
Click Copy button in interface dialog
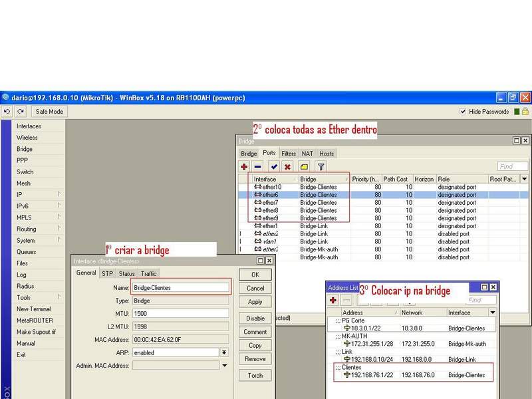tap(255, 345)
